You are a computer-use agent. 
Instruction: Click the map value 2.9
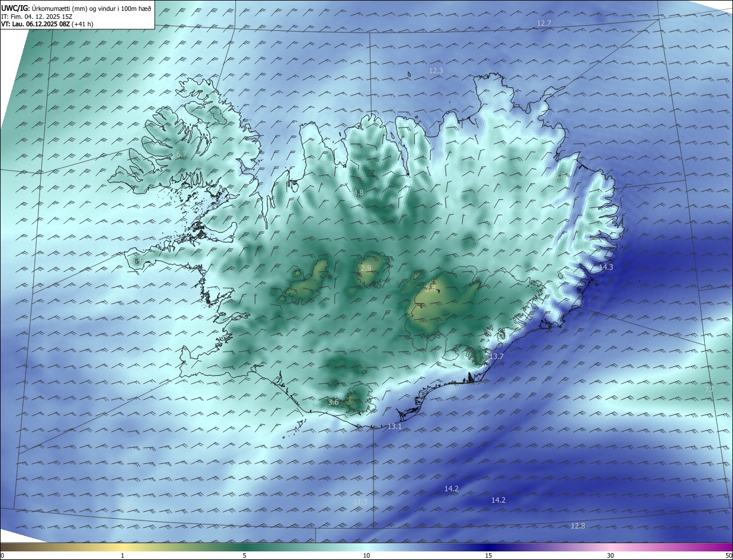tap(366, 268)
